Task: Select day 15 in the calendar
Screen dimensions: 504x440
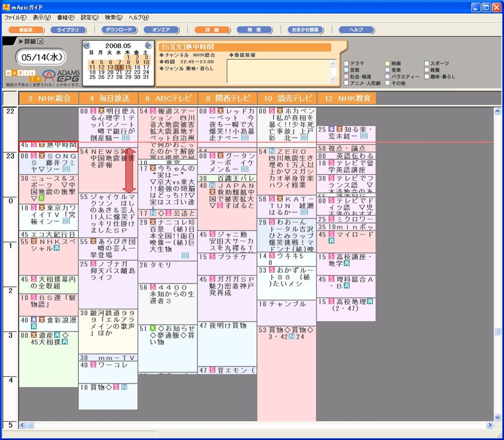Action: (128, 68)
